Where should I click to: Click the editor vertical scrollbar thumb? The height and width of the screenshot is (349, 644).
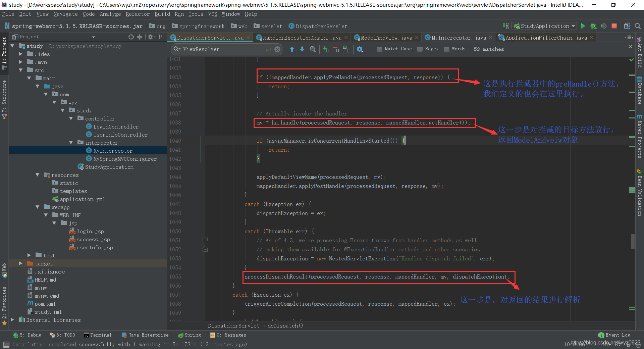coord(633,241)
